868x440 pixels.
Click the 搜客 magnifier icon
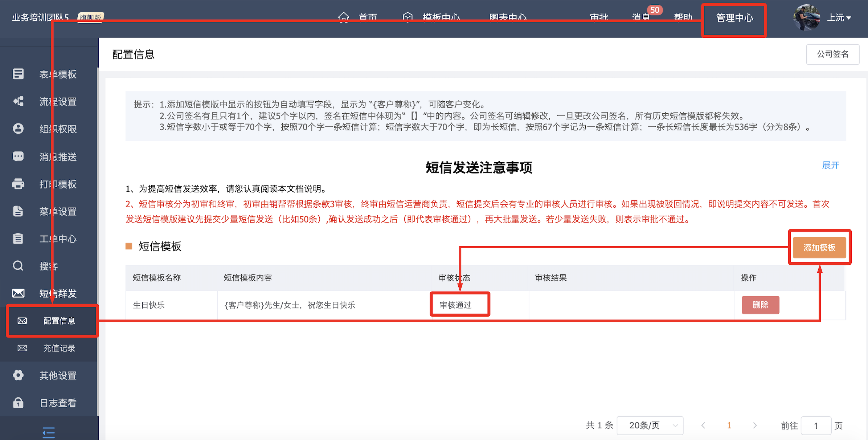pos(18,266)
